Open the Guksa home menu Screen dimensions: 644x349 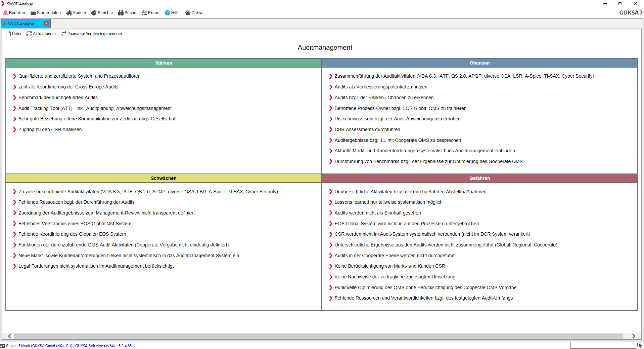click(194, 13)
